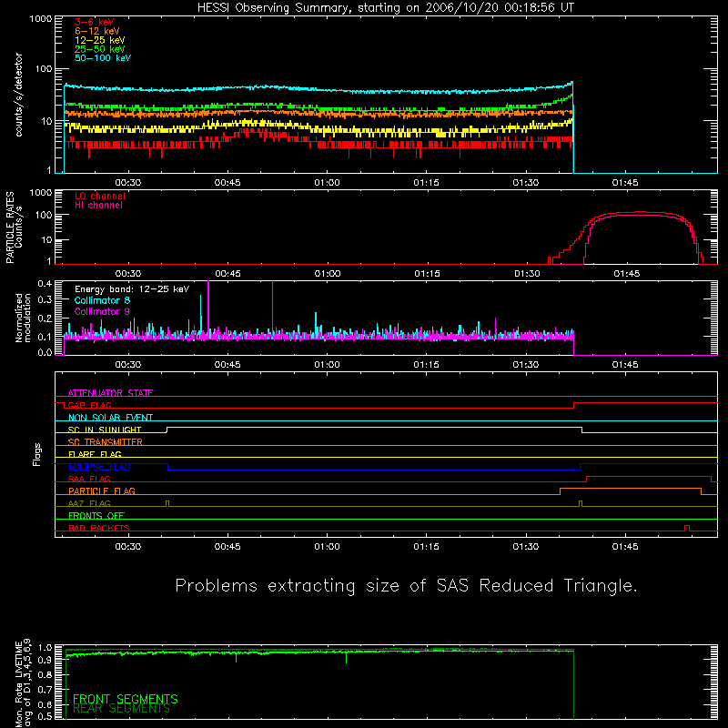The width and height of the screenshot is (728, 728).
Task: Select the Collimator 9 legend entry
Action: (x=102, y=311)
